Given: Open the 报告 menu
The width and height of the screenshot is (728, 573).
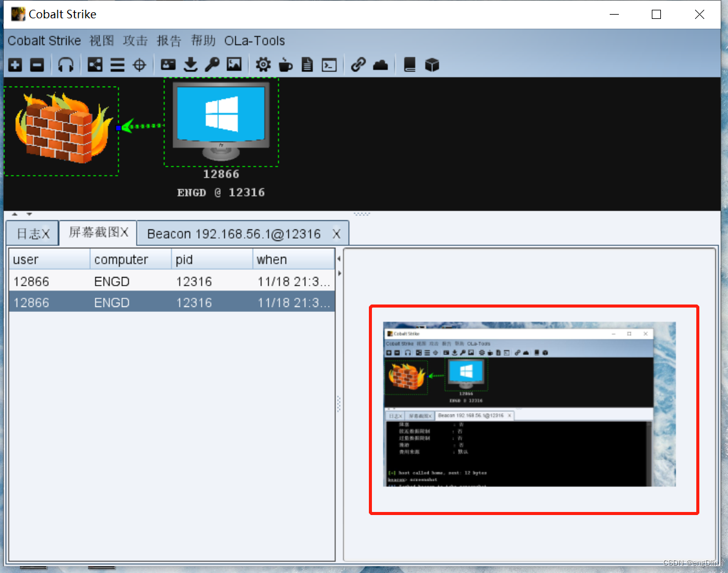Looking at the screenshot, I should point(169,41).
